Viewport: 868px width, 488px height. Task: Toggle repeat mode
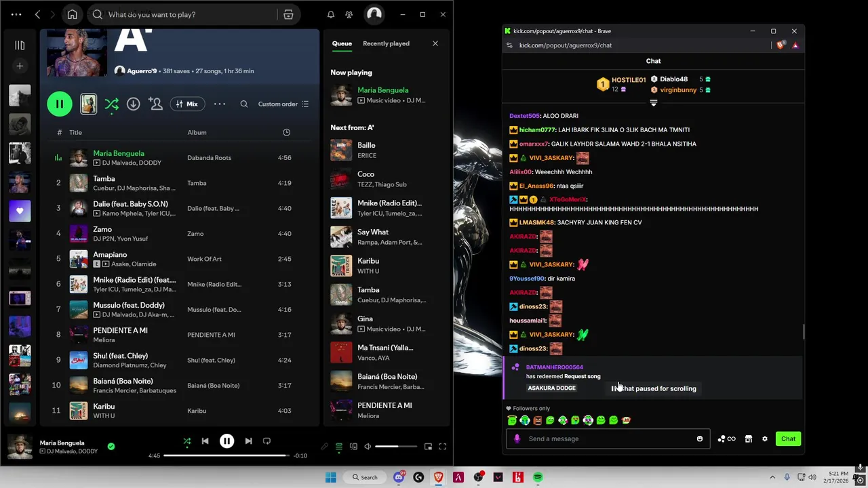pos(267,441)
